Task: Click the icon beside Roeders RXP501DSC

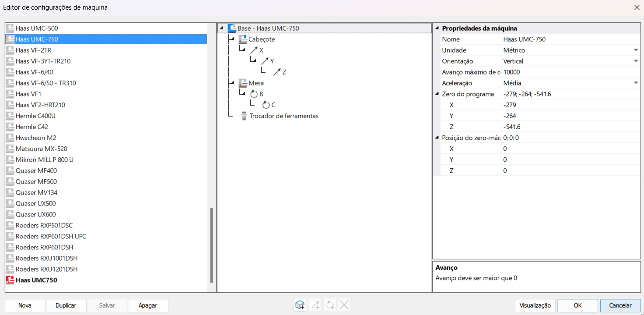Action: point(10,225)
